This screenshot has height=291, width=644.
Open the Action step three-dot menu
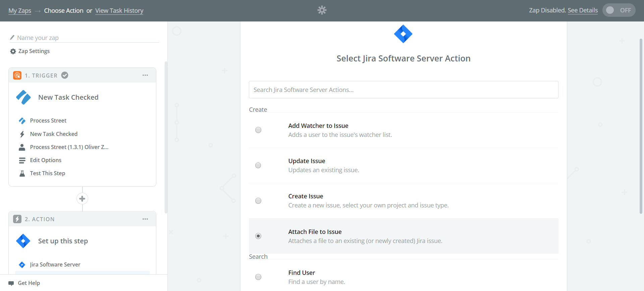145,219
